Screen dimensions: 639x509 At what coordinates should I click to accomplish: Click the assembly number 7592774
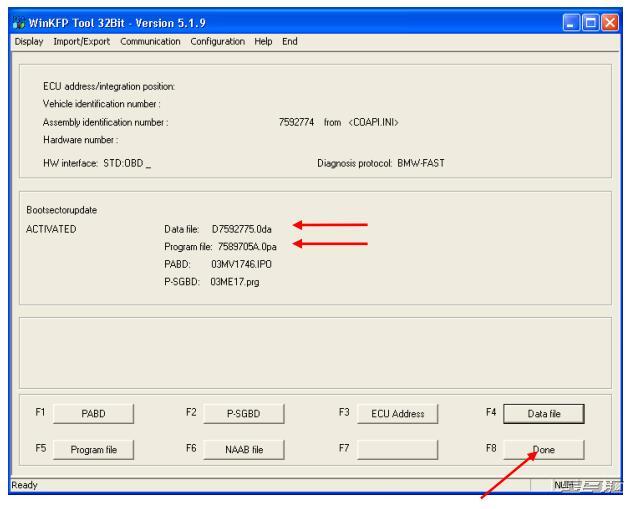click(x=296, y=122)
